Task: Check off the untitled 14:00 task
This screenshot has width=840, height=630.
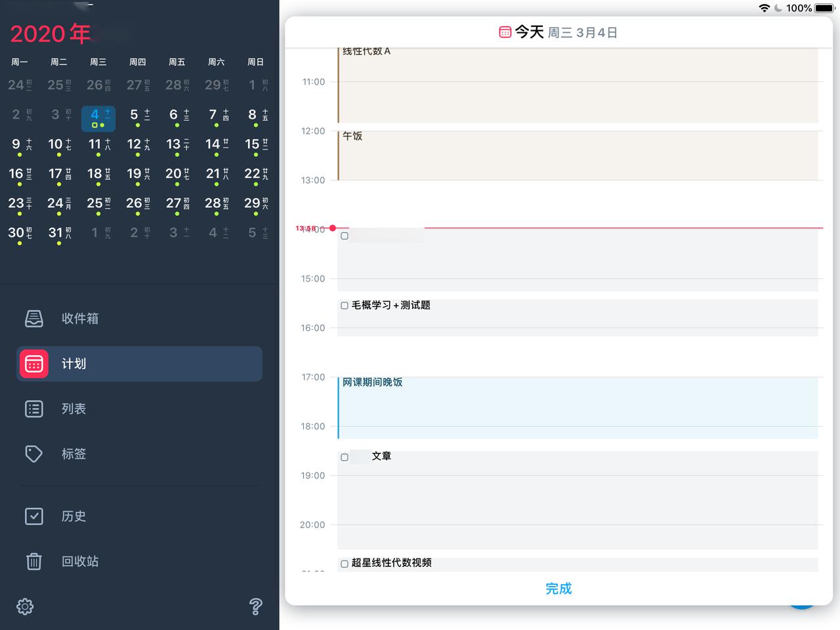Action: [345, 236]
